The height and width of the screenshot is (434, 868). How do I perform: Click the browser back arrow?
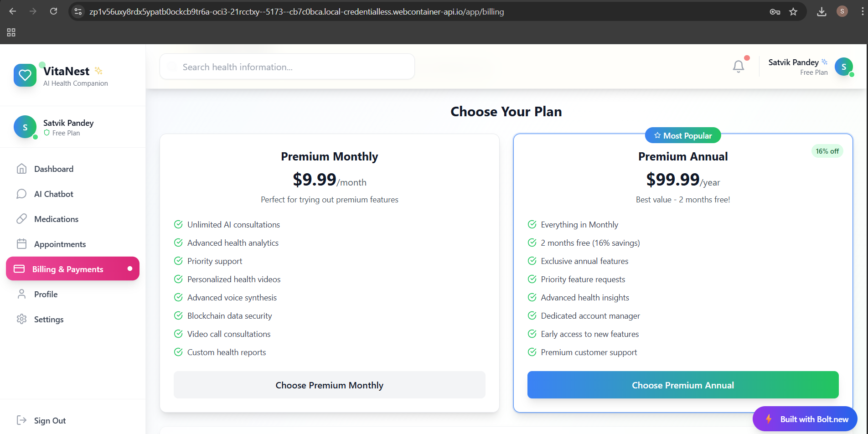tap(13, 11)
